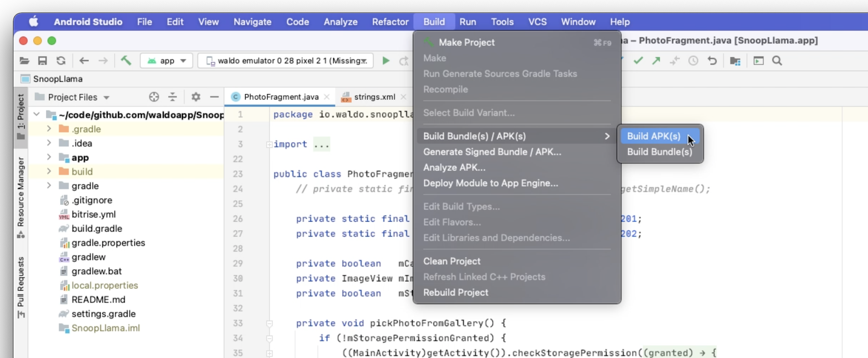Open the Android Studio application menu
Viewport: 868px width, 358px height.
coord(88,22)
